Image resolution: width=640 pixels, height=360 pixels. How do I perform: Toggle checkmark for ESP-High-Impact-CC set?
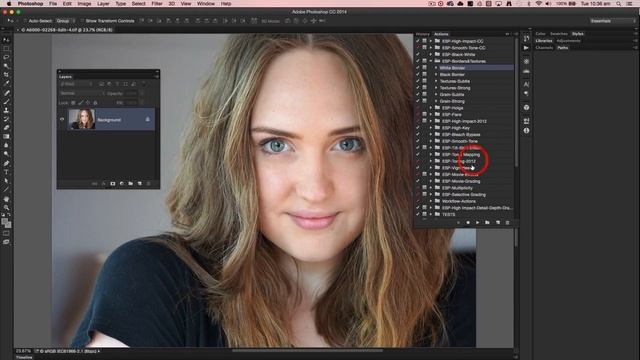coord(418,41)
